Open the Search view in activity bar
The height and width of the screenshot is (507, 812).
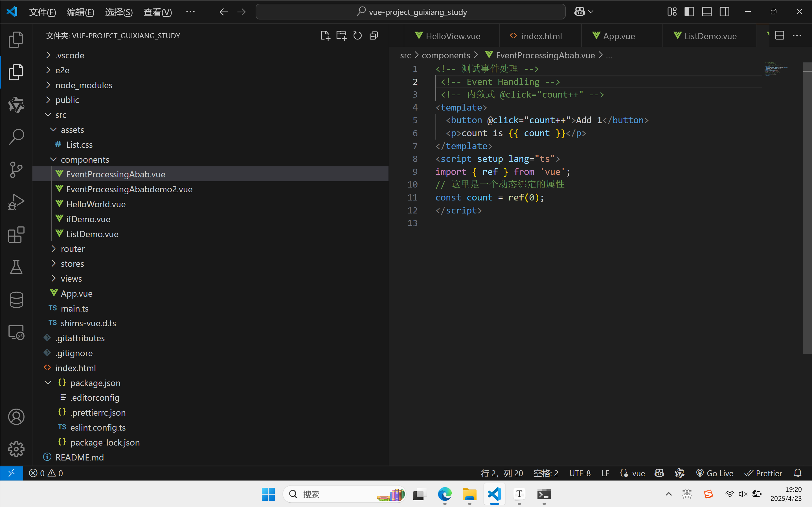click(16, 137)
